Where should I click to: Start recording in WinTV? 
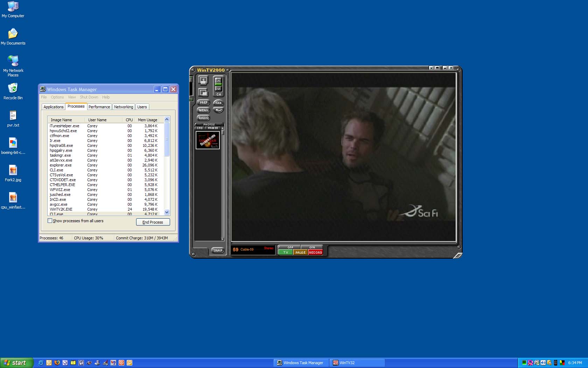(315, 252)
